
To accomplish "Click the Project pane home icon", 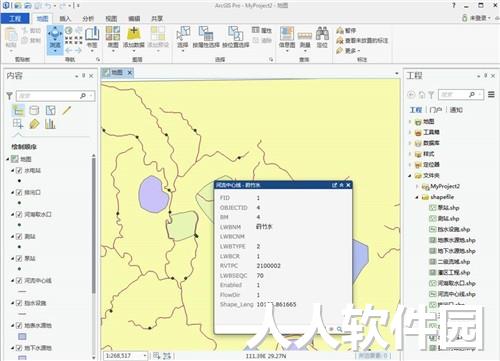I will [422, 95].
